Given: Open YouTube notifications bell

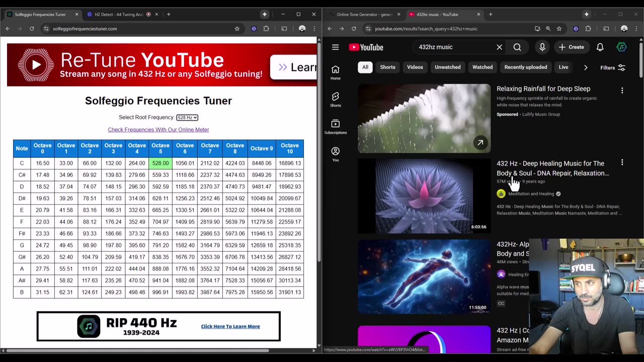Looking at the screenshot, I should point(600,47).
